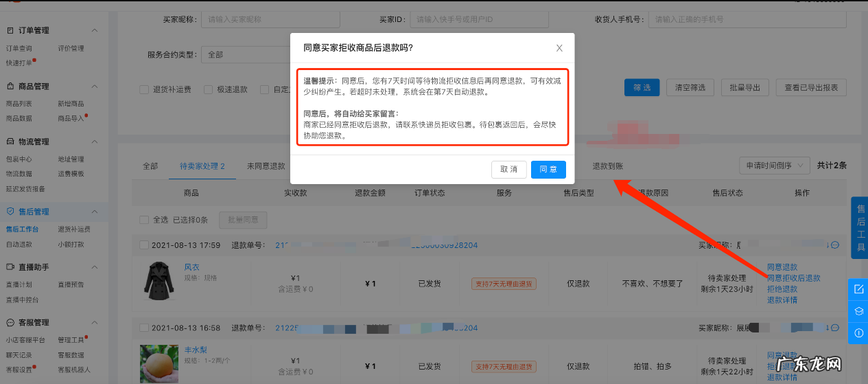
Task: Open 商品导入 in the sidebar
Action: click(x=71, y=118)
